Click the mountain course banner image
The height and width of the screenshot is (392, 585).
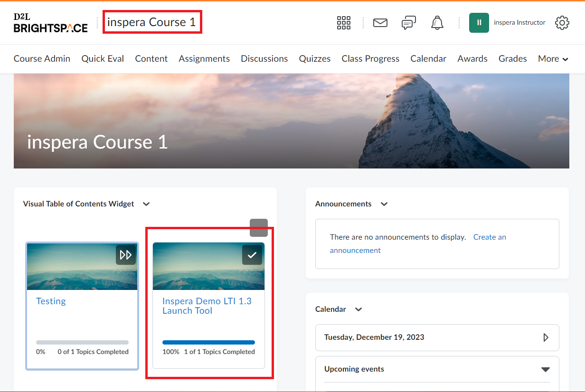[292, 121]
